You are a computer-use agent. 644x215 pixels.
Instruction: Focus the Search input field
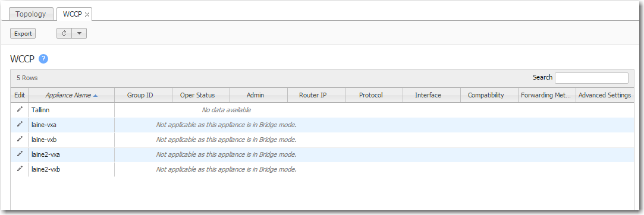(592, 78)
